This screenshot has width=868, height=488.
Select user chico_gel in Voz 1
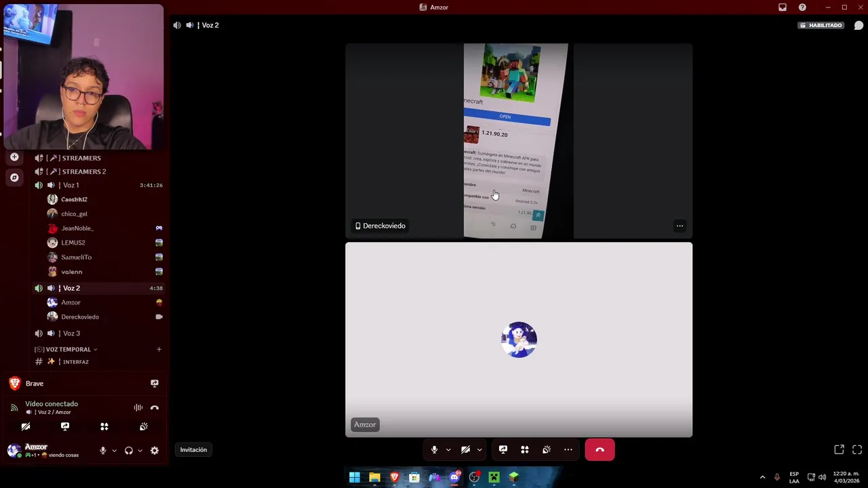(x=74, y=213)
